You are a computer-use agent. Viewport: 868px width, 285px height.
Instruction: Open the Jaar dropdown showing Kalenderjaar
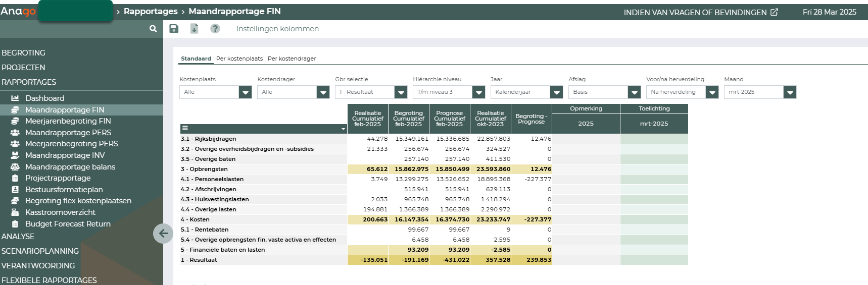click(526, 92)
